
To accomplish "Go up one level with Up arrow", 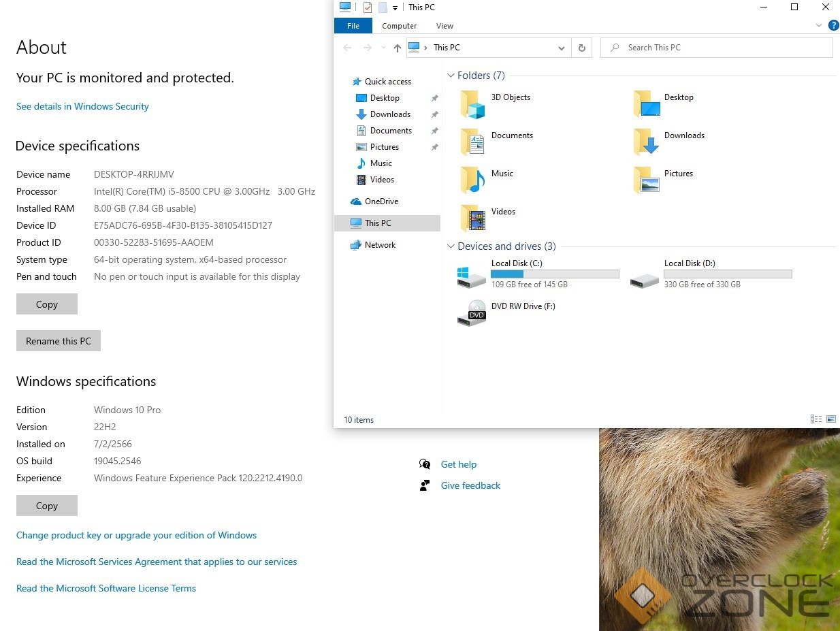I will click(x=398, y=48).
